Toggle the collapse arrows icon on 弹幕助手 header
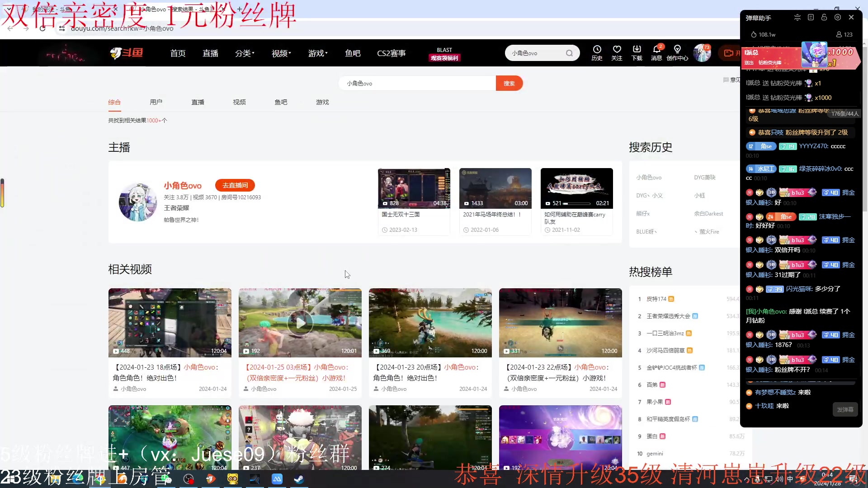868x488 pixels. coord(797,17)
